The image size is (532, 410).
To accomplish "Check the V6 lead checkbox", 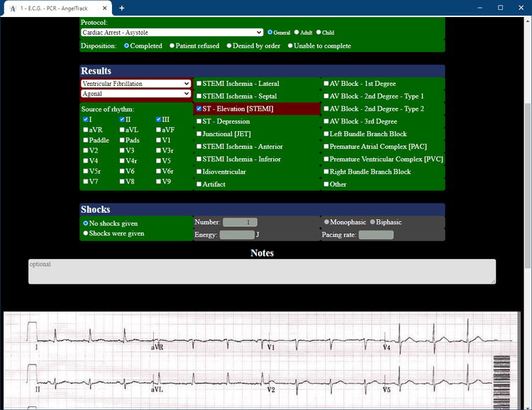I will (x=122, y=171).
